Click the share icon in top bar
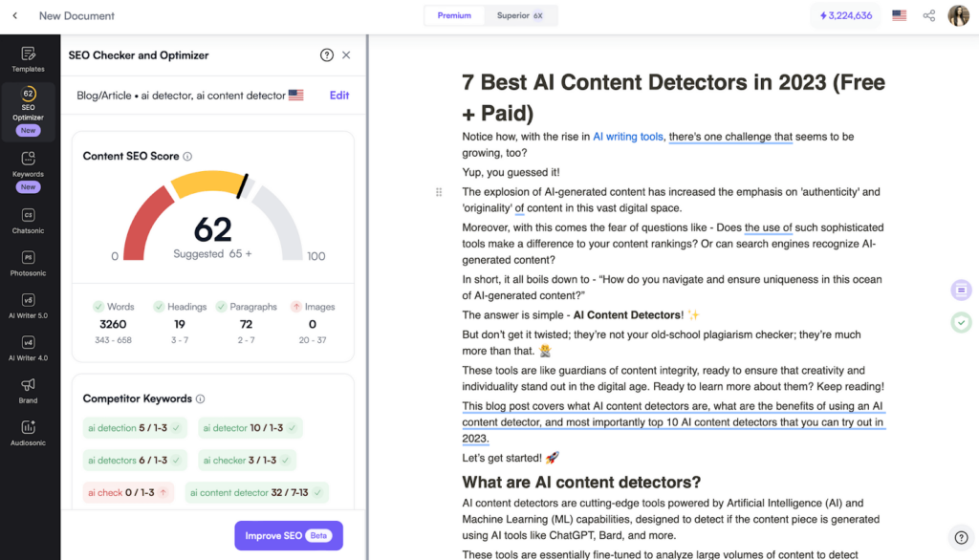979x560 pixels. [x=929, y=15]
